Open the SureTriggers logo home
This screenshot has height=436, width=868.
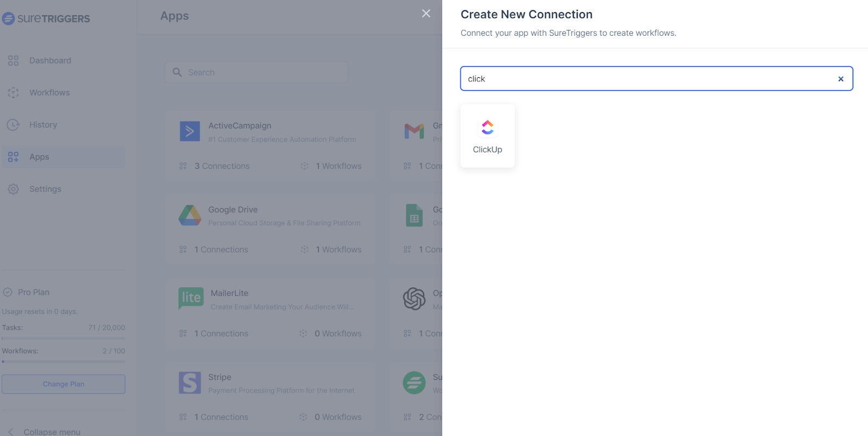[x=46, y=18]
